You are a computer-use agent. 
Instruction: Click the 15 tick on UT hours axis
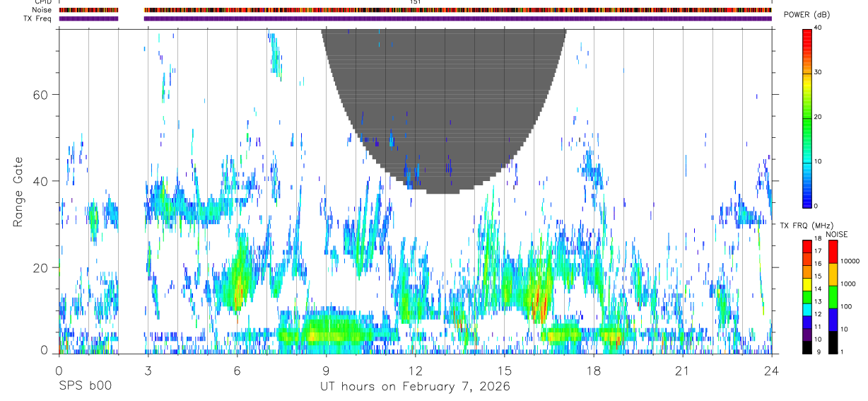tap(504, 371)
